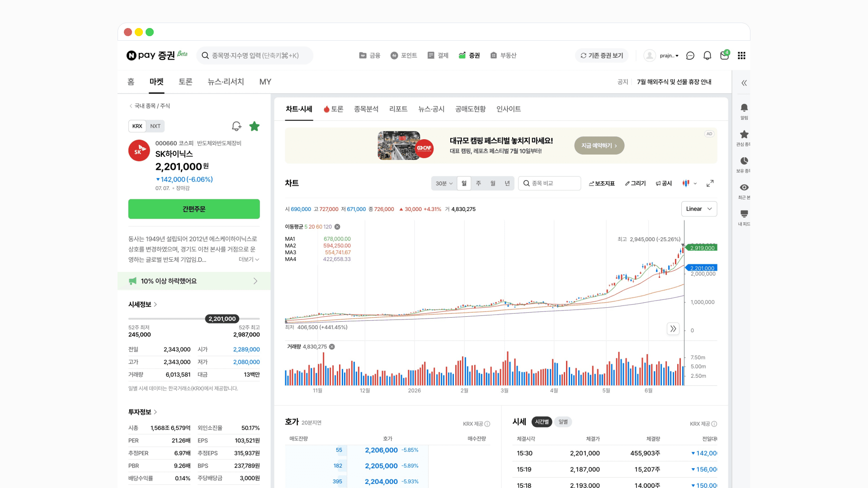This screenshot has height=488, width=868.
Task: Go to 결제 service in top navigation
Action: (438, 56)
